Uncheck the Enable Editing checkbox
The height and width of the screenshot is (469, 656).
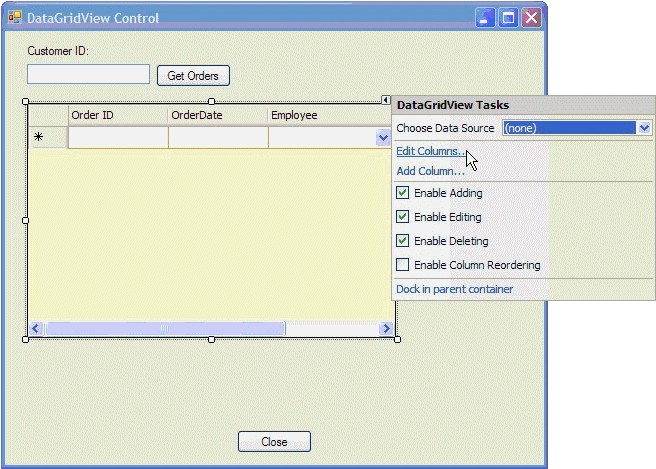pyautogui.click(x=403, y=217)
